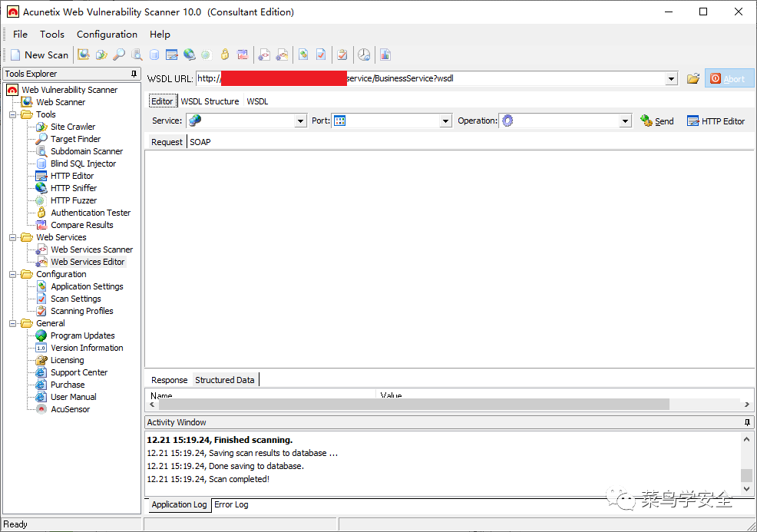
Task: Browse for WSDL file with folder icon
Action: 693,79
